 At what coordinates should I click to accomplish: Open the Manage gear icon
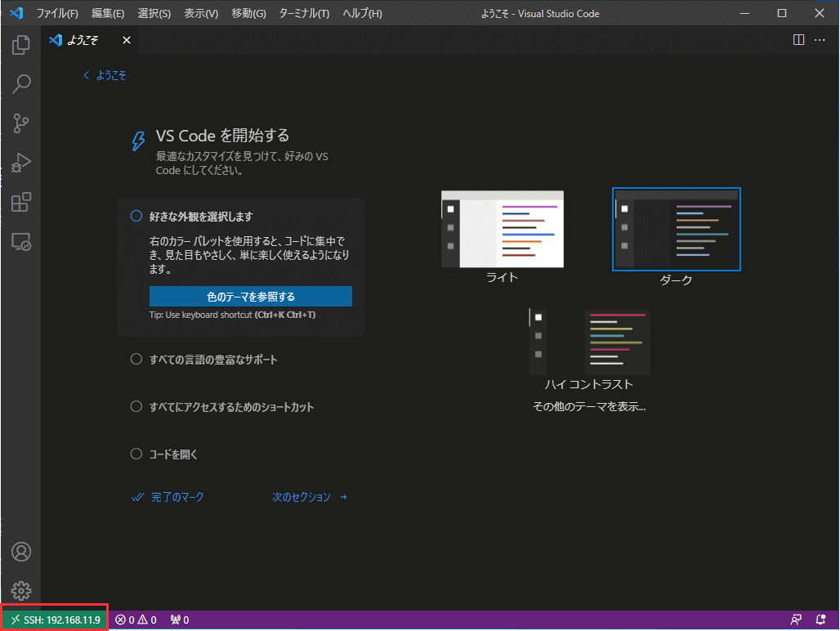(x=21, y=591)
